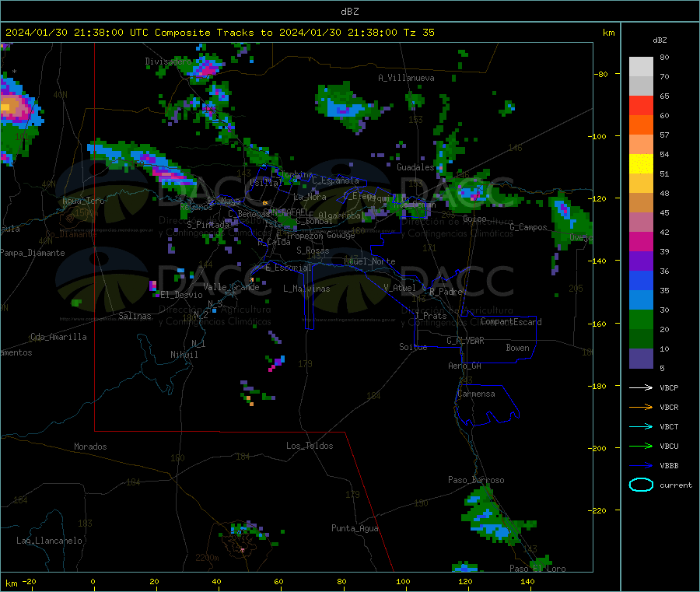Click the R_Padre place label
This screenshot has width=700, height=592.
tap(446, 292)
